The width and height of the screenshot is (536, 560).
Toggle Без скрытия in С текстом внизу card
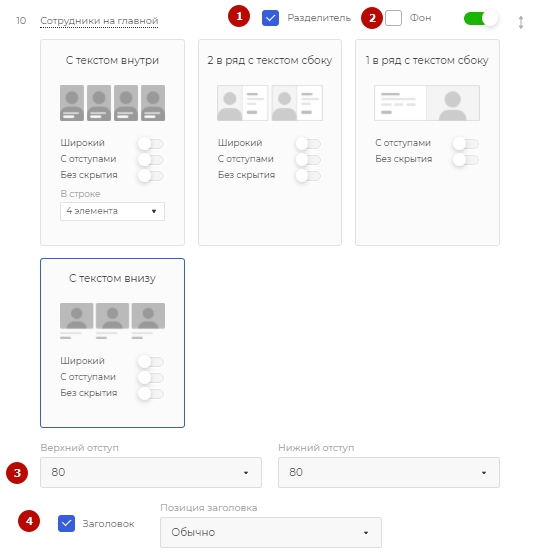click(x=151, y=393)
